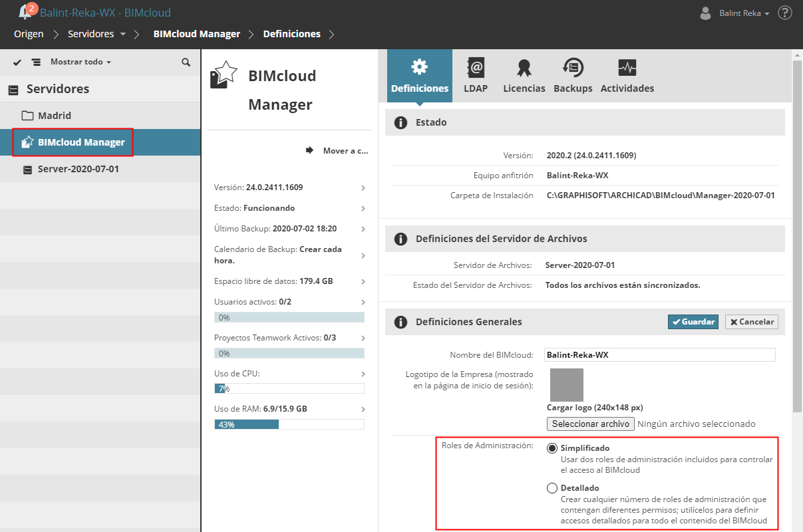Viewport: 803px width, 532px height.
Task: Click the select-all checkmark icon in the sidebar toolbar
Action: pyautogui.click(x=17, y=62)
